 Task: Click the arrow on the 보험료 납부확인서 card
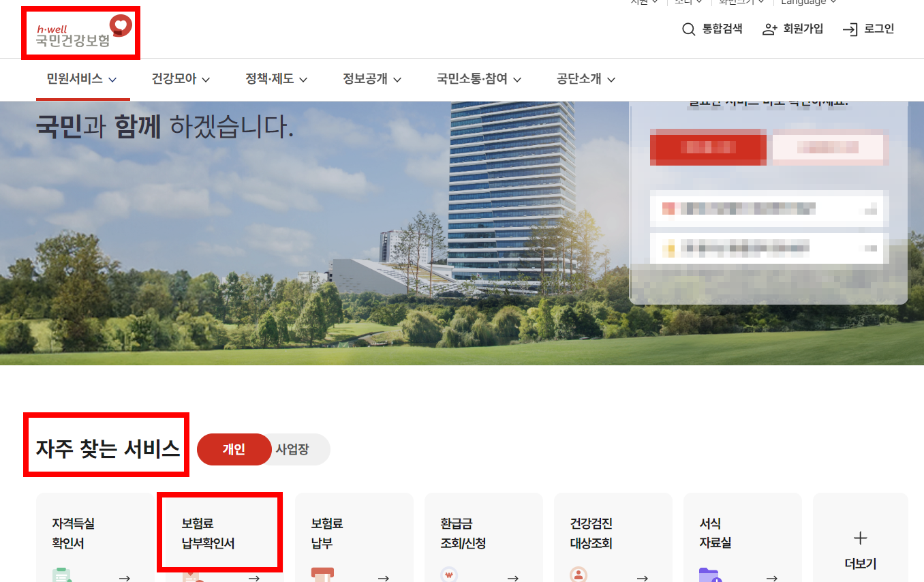[x=254, y=577]
